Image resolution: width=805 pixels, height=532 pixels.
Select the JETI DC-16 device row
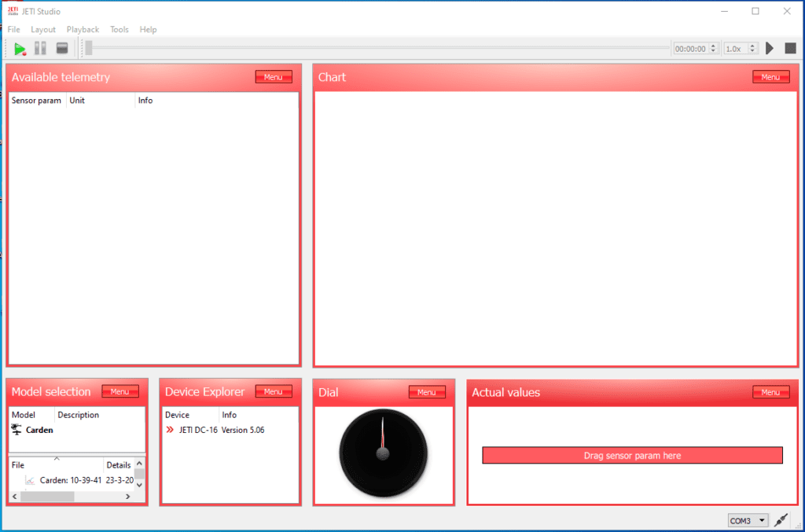tap(230, 430)
